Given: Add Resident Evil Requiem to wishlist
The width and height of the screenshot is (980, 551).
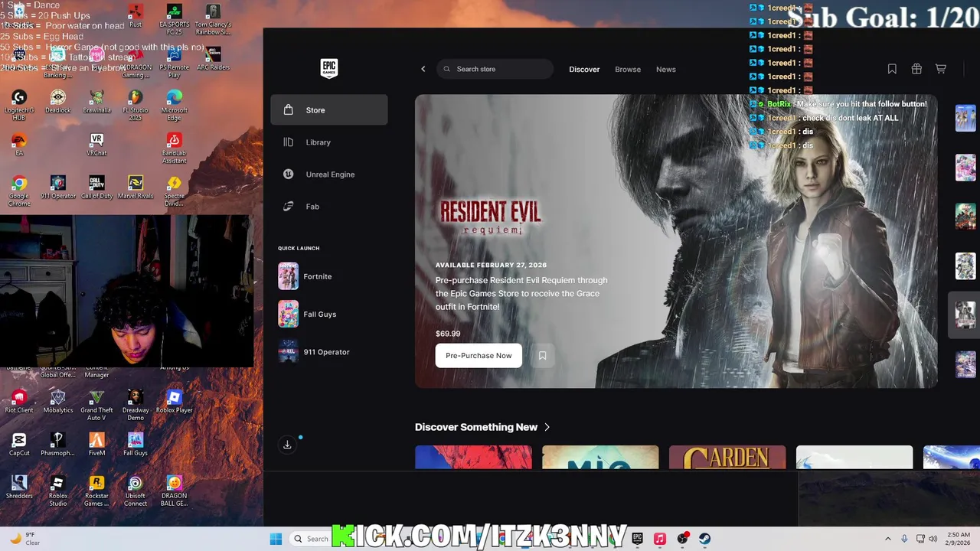Looking at the screenshot, I should (542, 355).
